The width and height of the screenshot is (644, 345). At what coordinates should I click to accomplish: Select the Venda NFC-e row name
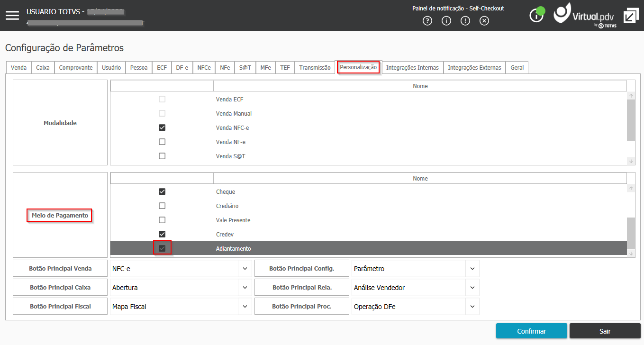234,128
